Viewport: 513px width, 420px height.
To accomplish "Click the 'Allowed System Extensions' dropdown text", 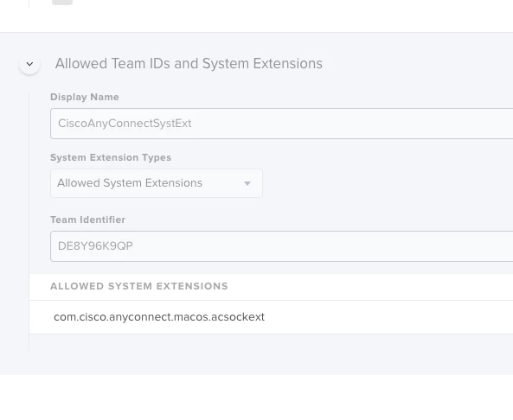I will (130, 183).
